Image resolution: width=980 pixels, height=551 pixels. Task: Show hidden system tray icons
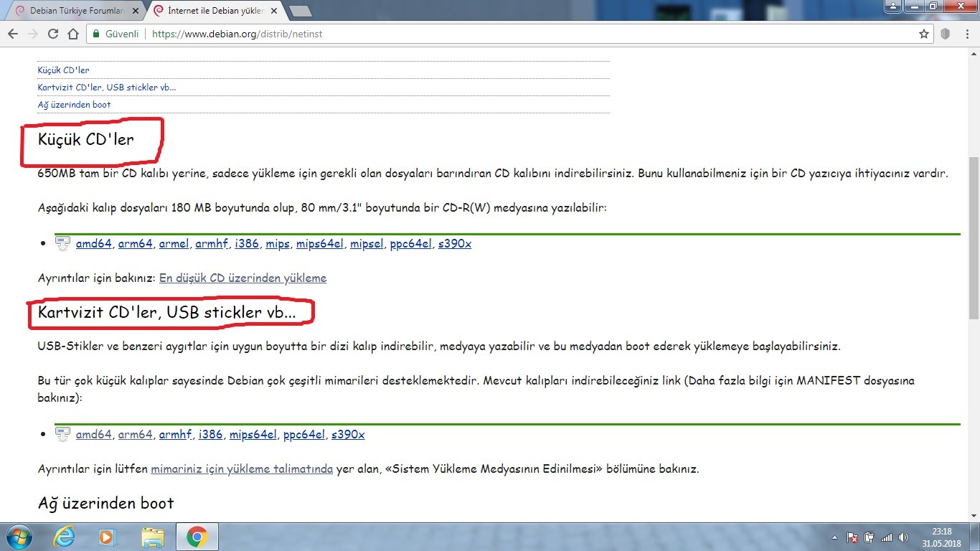(834, 537)
